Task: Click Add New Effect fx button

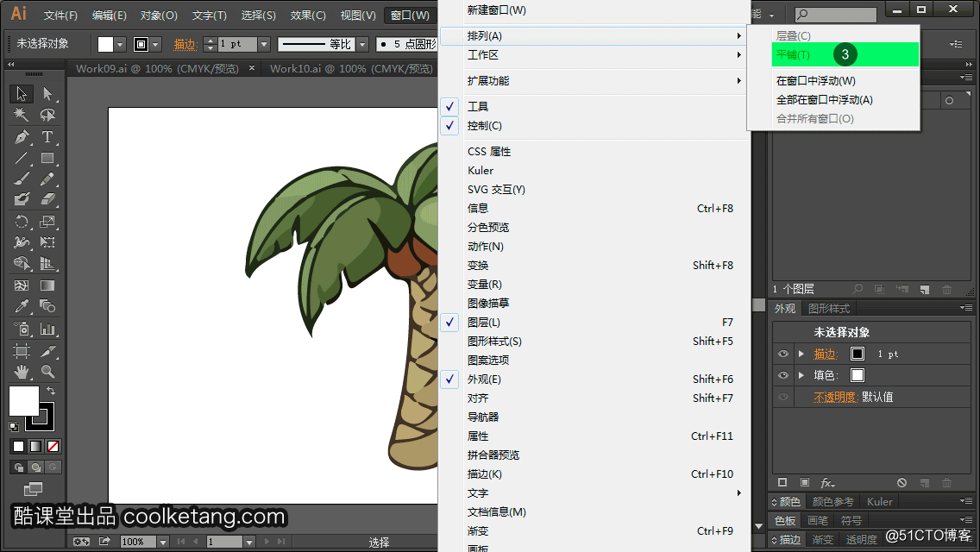Action: 827,483
